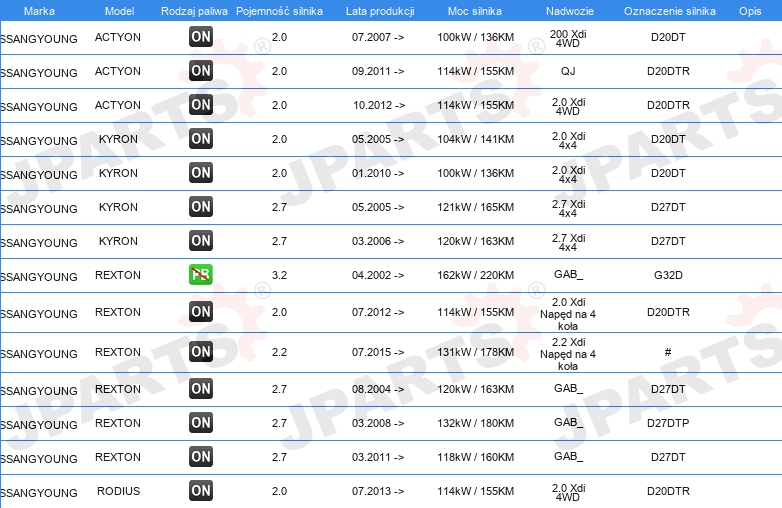Select the production date 01.2010 -> cell

pos(378,173)
